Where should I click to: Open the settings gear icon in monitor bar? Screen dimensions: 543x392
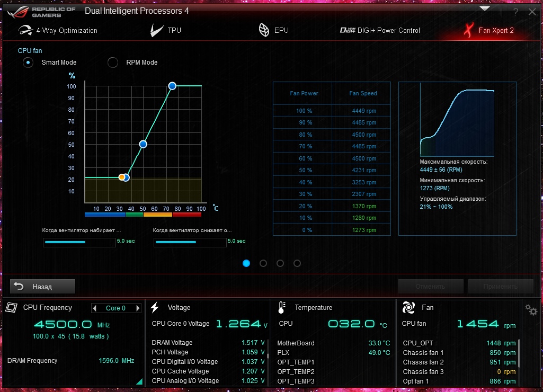(531, 309)
